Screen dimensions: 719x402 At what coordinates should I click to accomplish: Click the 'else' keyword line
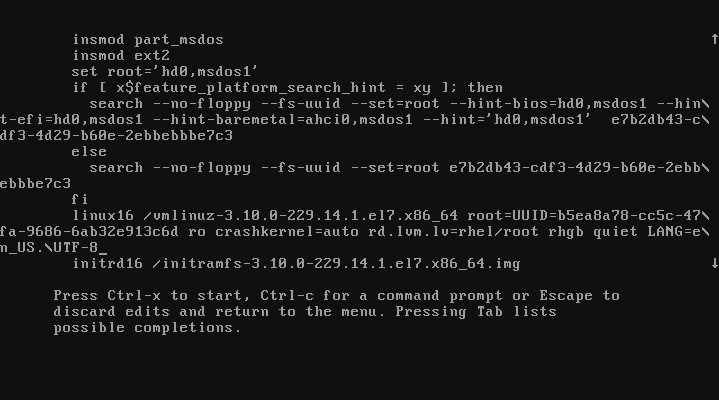(89, 152)
